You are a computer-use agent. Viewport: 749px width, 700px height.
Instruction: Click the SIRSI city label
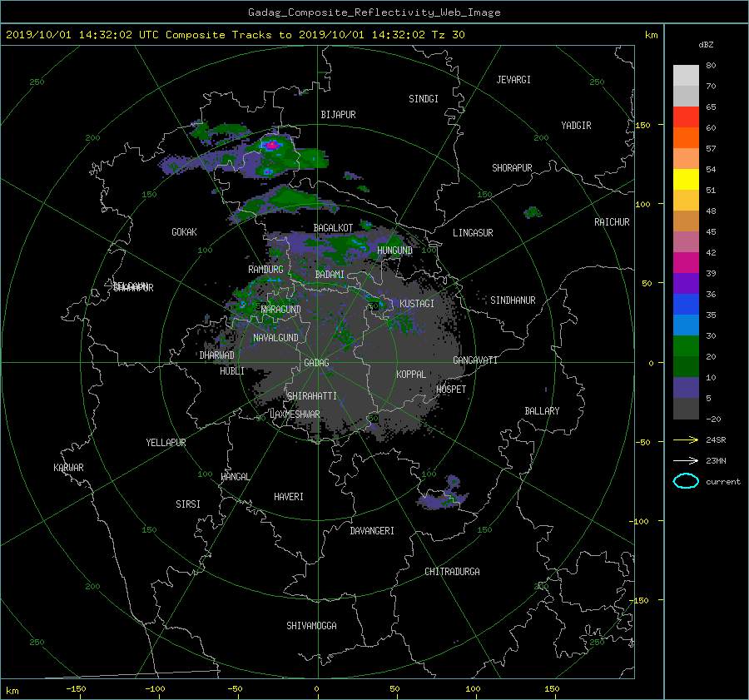188,504
